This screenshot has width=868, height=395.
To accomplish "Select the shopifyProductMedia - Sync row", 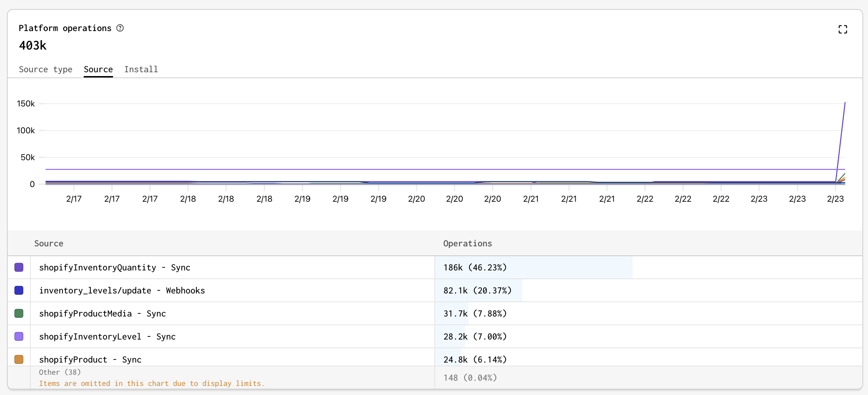I will pyautogui.click(x=103, y=314).
